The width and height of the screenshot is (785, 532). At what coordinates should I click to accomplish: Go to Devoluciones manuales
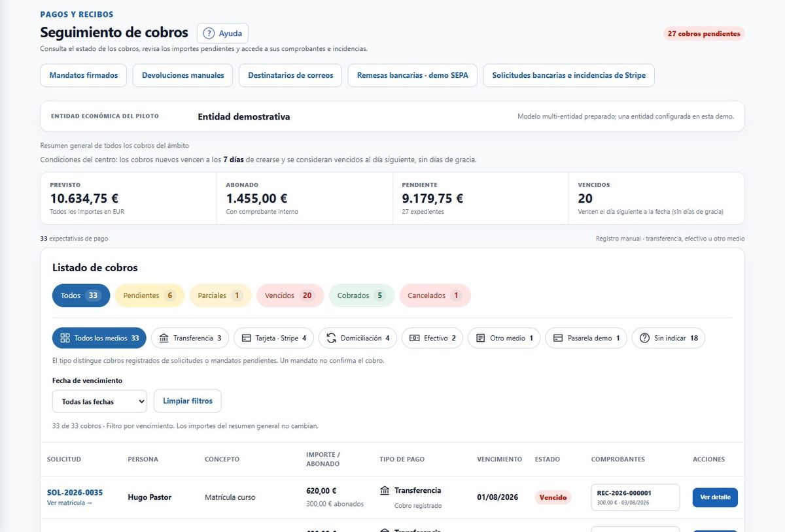click(x=183, y=75)
